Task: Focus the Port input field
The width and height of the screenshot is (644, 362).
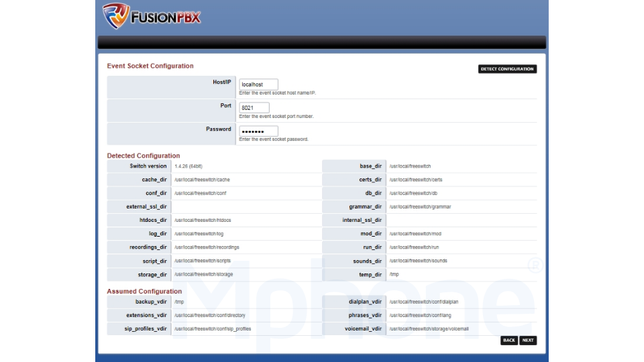Action: pyautogui.click(x=254, y=107)
